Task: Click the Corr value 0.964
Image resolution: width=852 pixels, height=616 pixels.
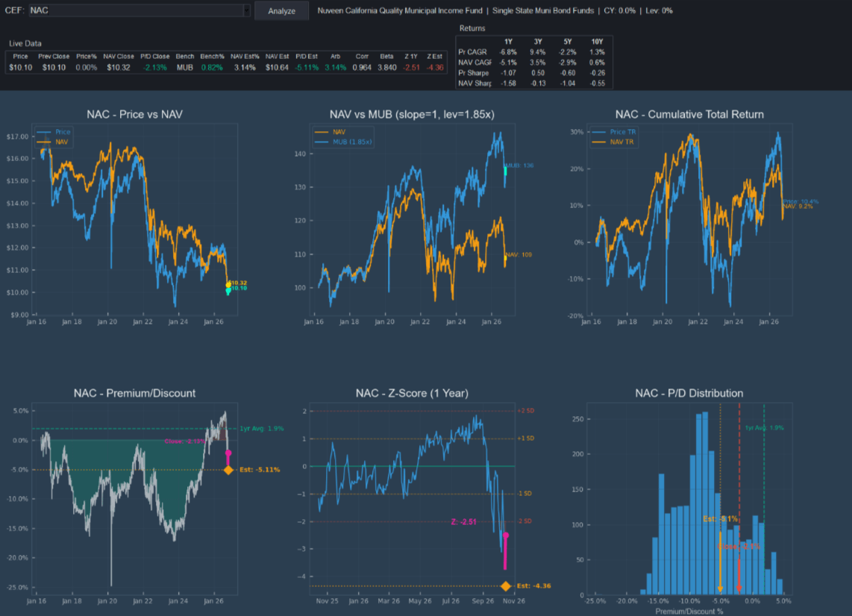Action: coord(362,67)
